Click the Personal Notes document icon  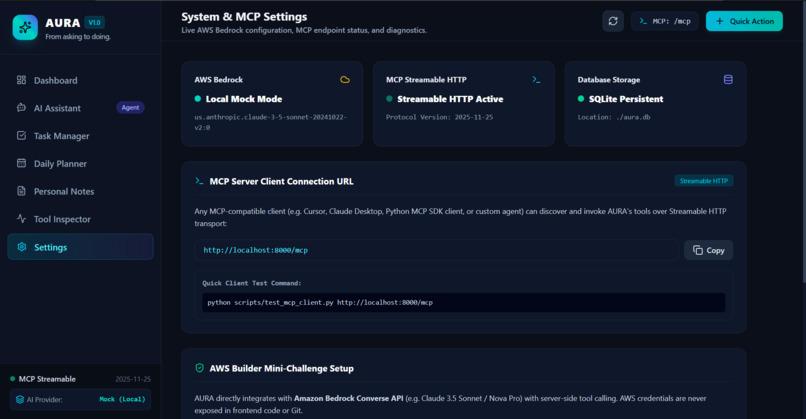pos(21,191)
